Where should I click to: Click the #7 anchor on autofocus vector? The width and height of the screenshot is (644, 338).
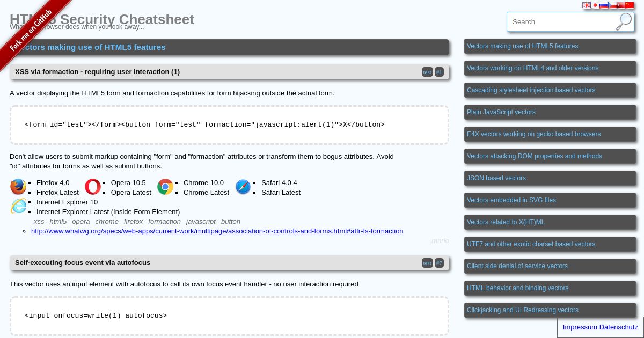(x=439, y=263)
